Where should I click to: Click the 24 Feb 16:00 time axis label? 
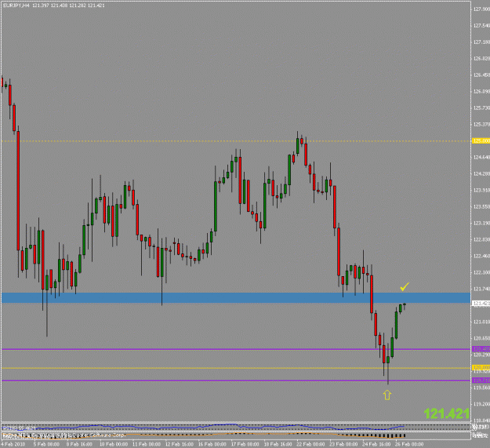pos(376,444)
